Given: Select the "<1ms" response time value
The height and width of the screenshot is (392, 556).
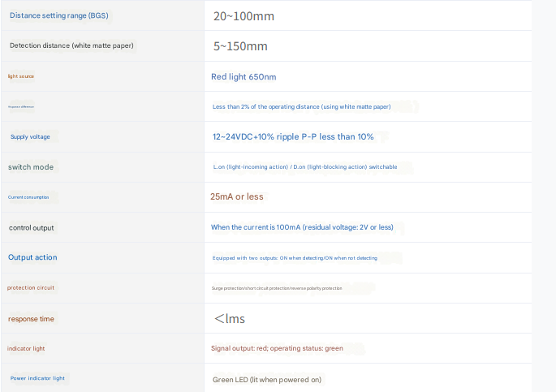Looking at the screenshot, I should (230, 319).
